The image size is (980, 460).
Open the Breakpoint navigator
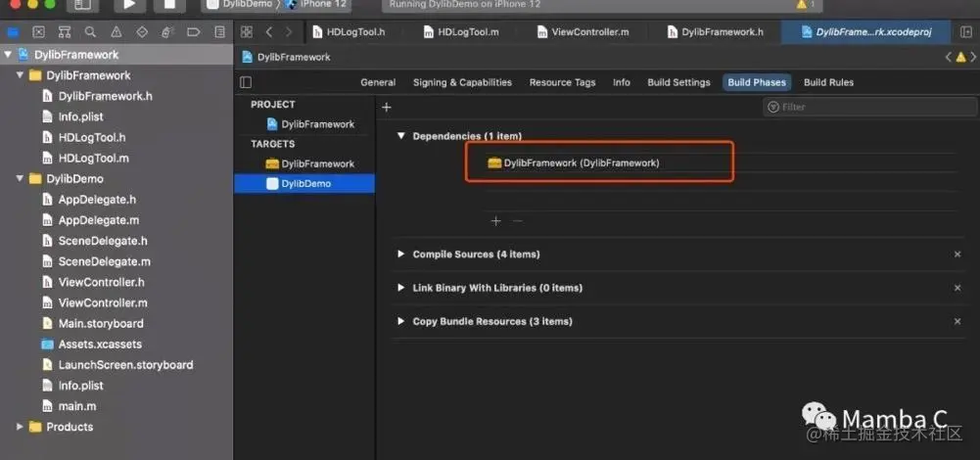click(194, 32)
